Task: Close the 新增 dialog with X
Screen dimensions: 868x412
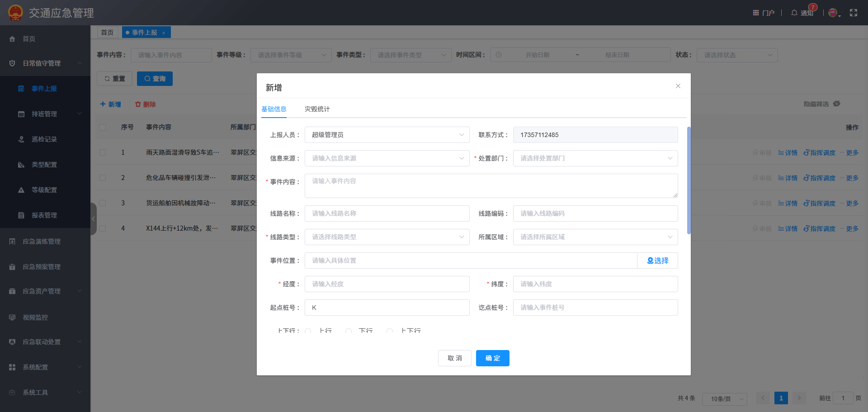Action: coord(678,86)
